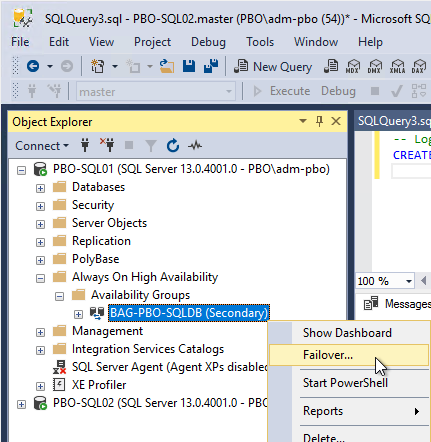This screenshot has width=431, height=442.
Task: Close the Object Explorer panel
Action: click(x=336, y=121)
